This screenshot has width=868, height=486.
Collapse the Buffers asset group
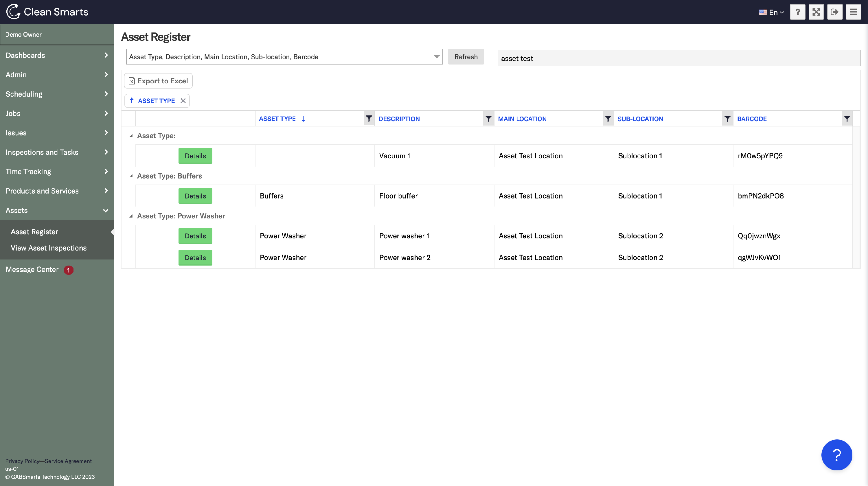[131, 176]
